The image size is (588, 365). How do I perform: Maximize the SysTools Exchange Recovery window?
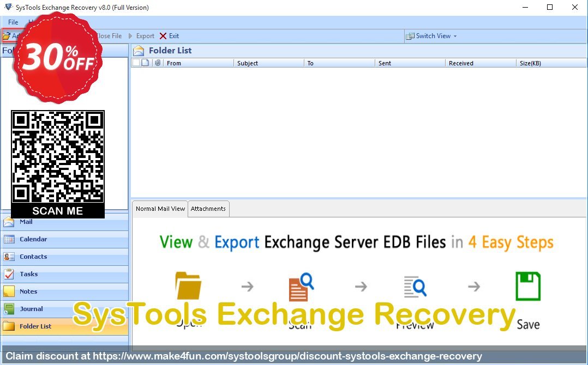(x=550, y=7)
